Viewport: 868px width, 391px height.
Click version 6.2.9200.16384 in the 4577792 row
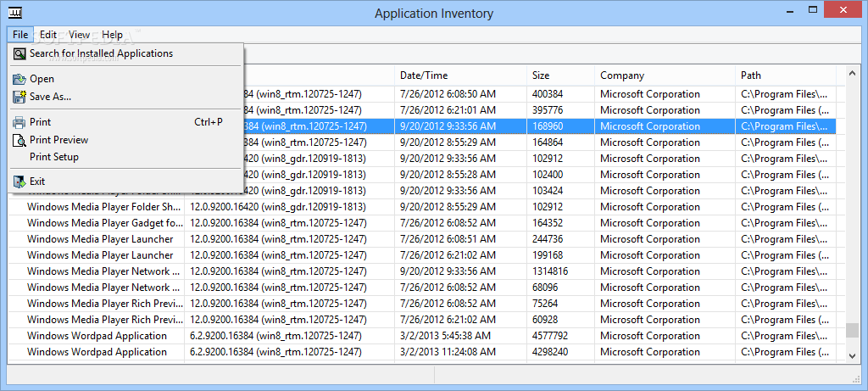(x=275, y=336)
